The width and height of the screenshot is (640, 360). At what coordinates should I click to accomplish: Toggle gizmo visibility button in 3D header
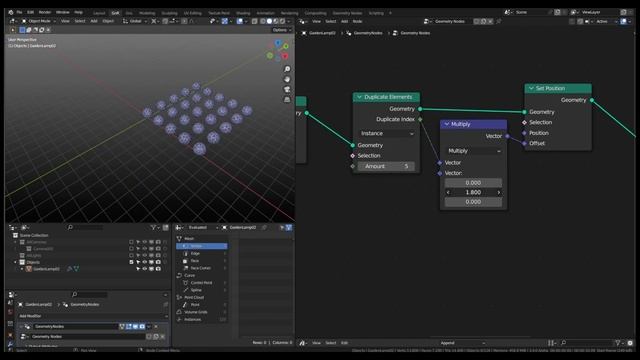[224, 21]
